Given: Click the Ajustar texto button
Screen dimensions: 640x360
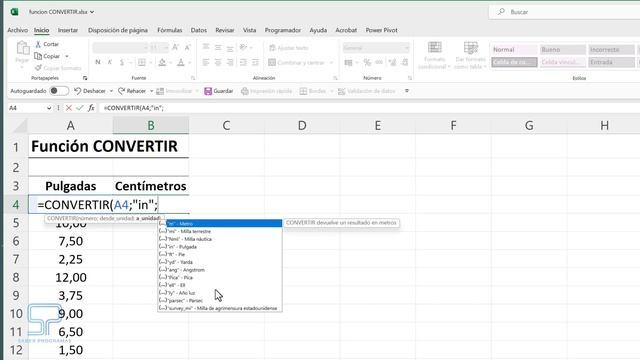Looking at the screenshot, I should [x=289, y=48].
